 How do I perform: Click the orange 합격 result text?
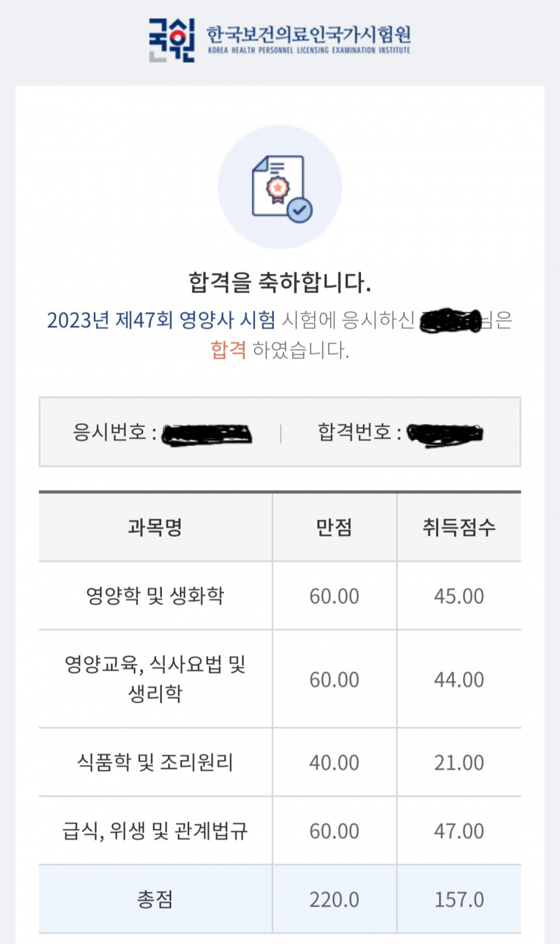(228, 350)
